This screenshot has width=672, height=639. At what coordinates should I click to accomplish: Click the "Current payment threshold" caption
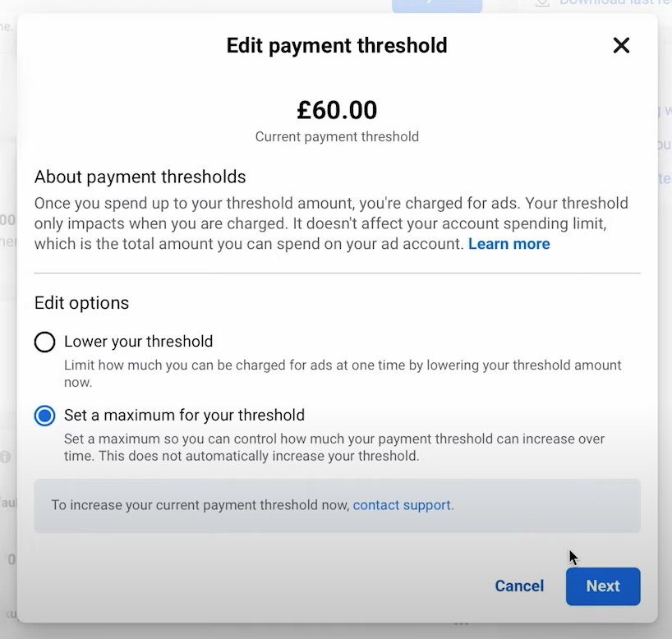pyautogui.click(x=337, y=136)
